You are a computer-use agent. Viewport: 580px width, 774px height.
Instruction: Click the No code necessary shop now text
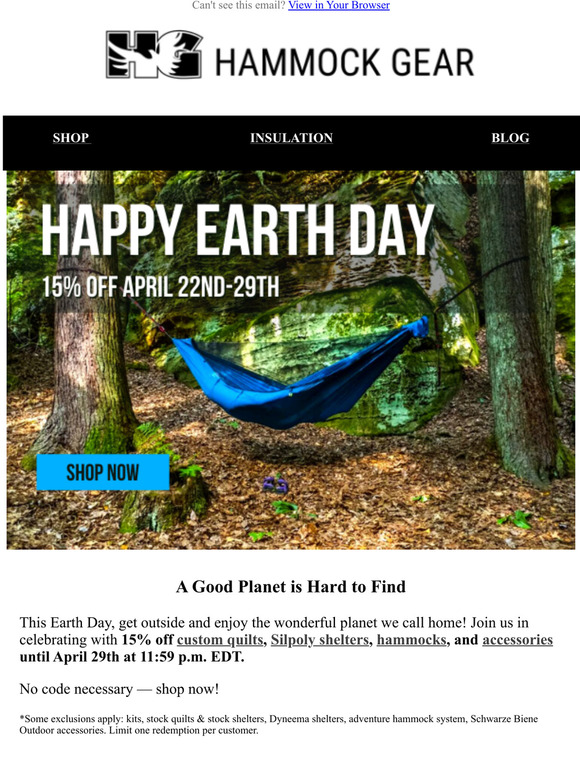tap(119, 689)
